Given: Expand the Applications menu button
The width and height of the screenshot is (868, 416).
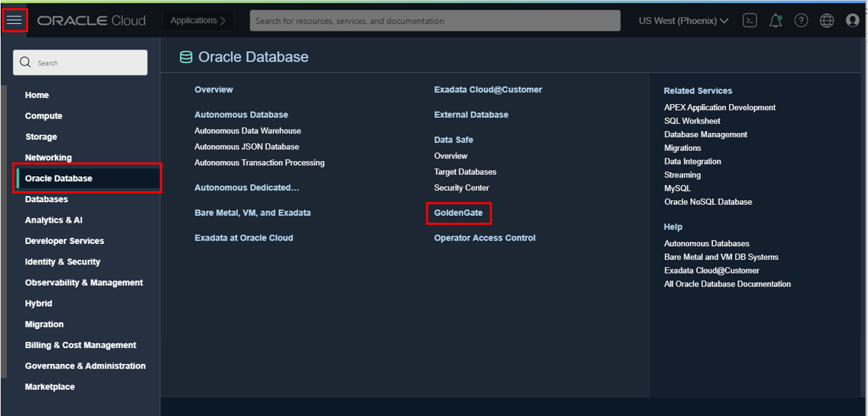Looking at the screenshot, I should click(198, 21).
